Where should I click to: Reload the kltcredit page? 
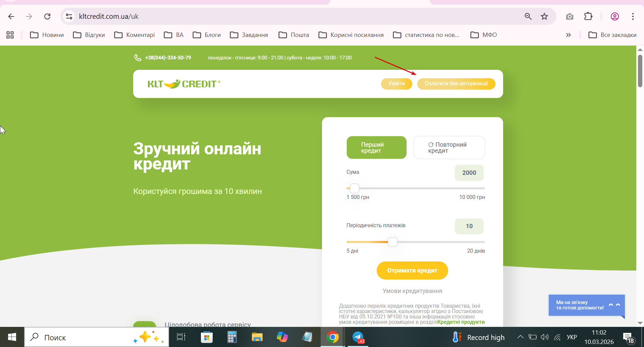tap(47, 16)
